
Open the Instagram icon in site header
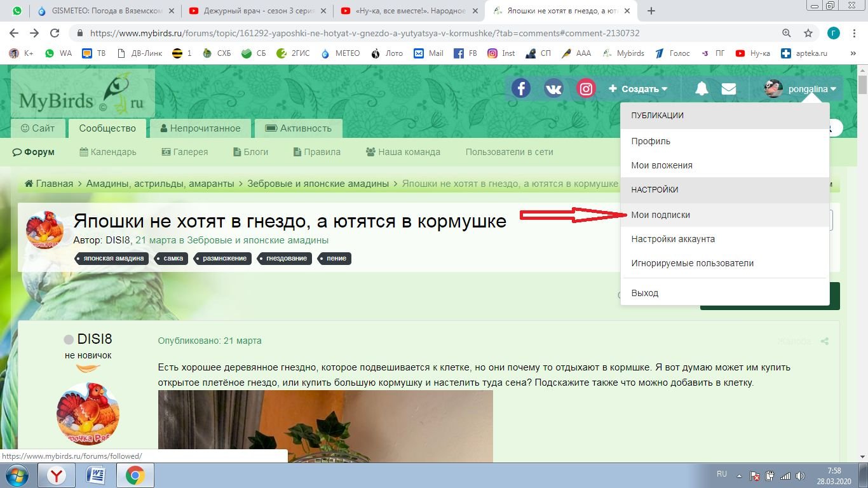coord(586,89)
